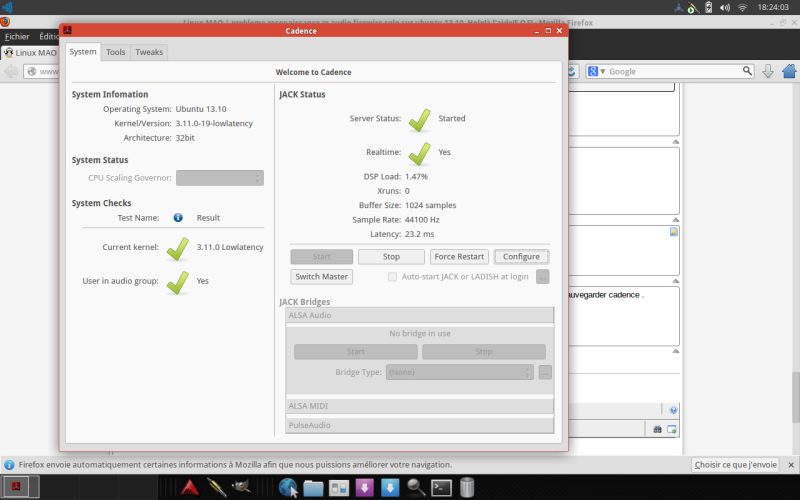Click Force Restart button
This screenshot has width=800, height=500.
pos(459,257)
